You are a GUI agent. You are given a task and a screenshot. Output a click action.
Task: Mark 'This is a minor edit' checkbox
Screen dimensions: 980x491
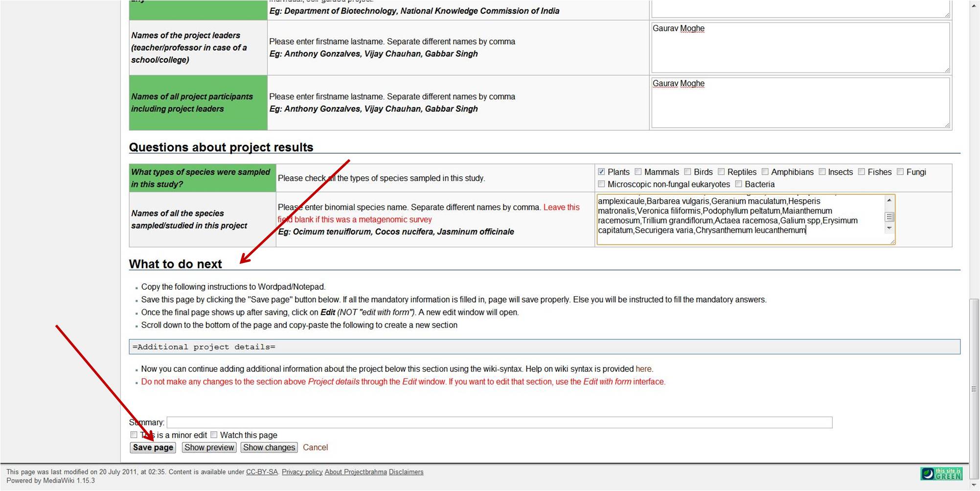[134, 435]
